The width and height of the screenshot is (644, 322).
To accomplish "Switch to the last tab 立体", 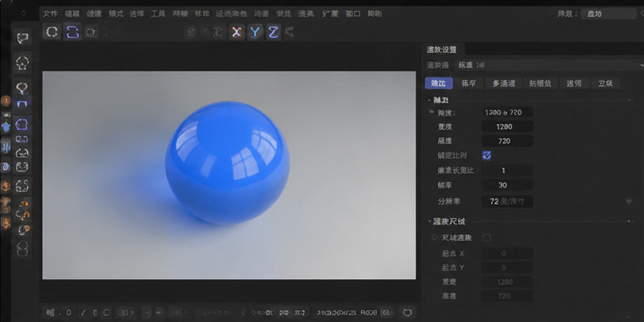I will 605,84.
